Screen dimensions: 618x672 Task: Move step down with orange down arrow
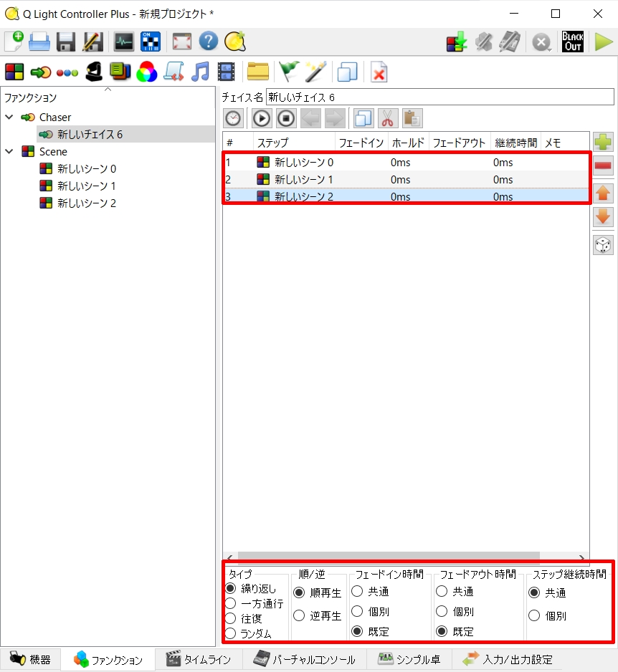pyautogui.click(x=603, y=216)
